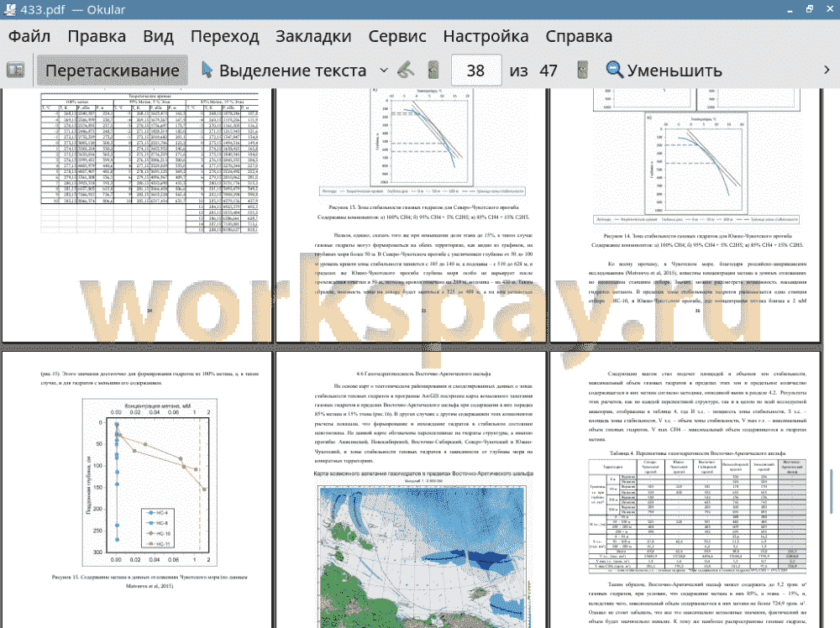
Task: Click the page number field showing 38
Action: pyautogui.click(x=475, y=71)
